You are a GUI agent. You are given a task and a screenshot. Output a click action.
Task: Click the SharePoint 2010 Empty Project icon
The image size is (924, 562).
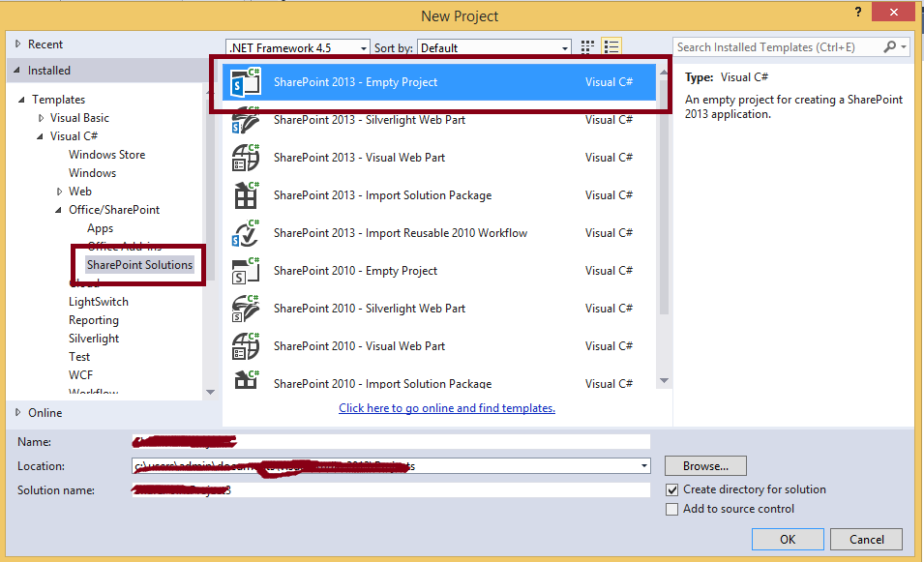245,271
